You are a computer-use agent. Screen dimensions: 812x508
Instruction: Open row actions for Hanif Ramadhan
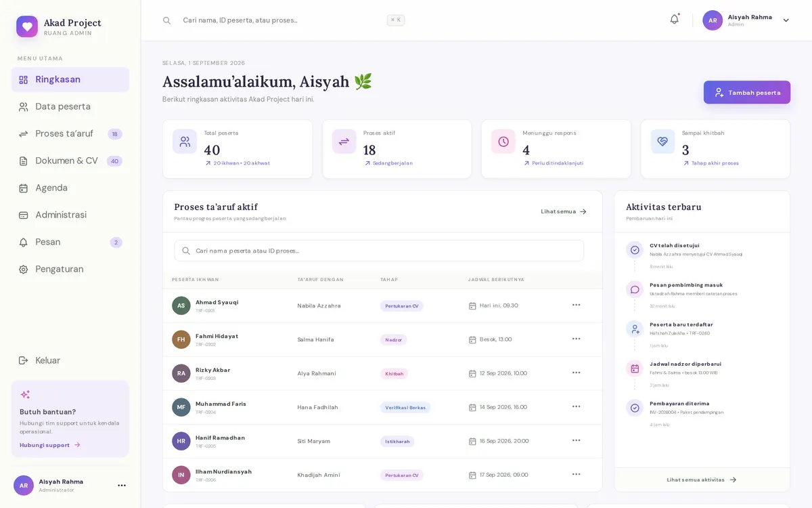pos(576,440)
